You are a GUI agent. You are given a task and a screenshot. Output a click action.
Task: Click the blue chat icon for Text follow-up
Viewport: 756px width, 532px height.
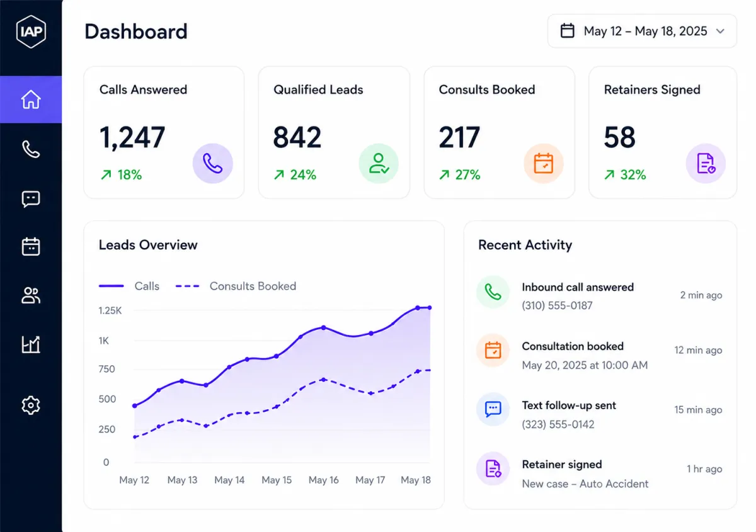click(493, 409)
